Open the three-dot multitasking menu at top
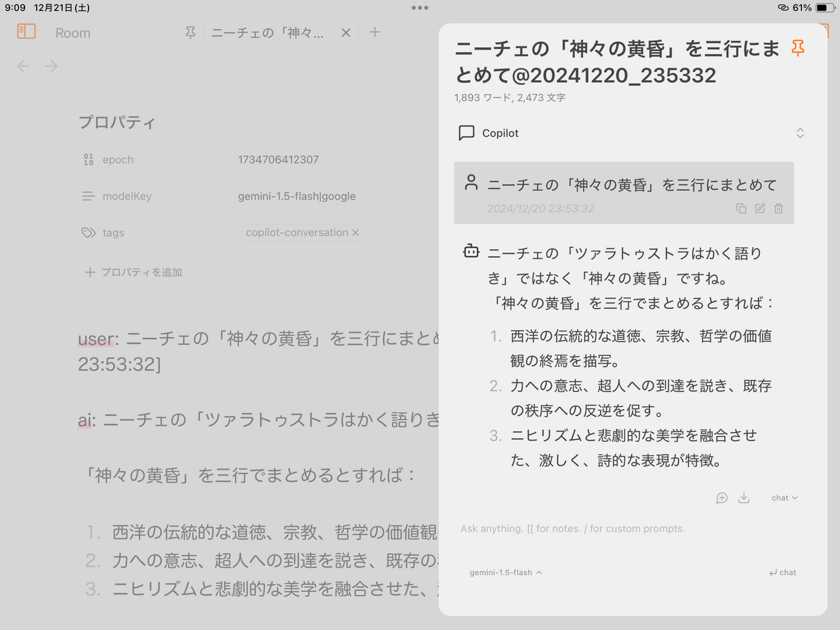 (x=420, y=8)
